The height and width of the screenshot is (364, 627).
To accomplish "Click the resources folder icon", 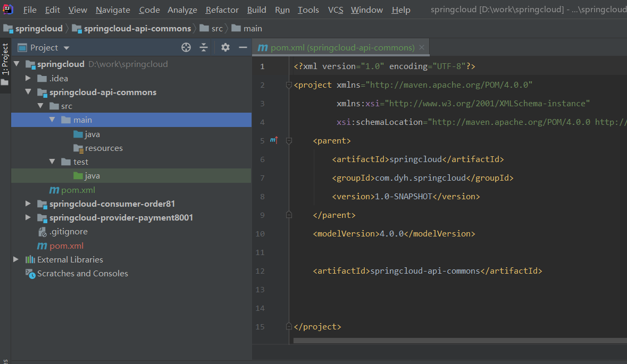I will click(78, 148).
